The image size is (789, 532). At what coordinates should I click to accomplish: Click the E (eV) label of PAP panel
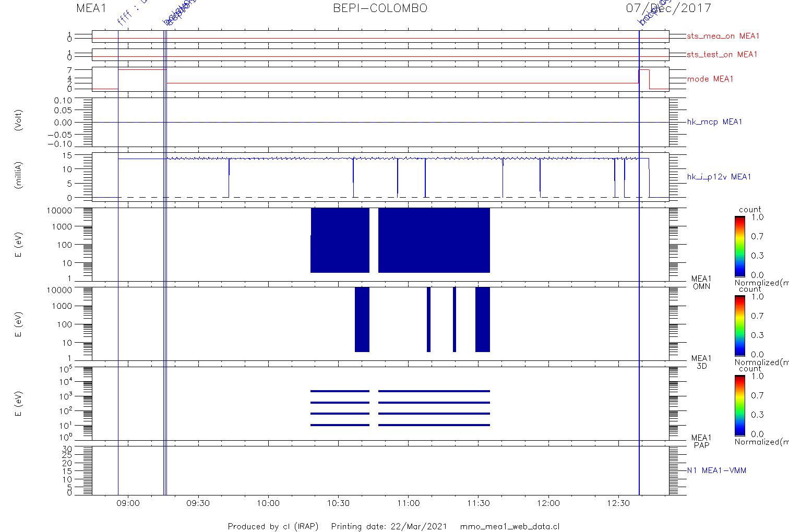19,404
